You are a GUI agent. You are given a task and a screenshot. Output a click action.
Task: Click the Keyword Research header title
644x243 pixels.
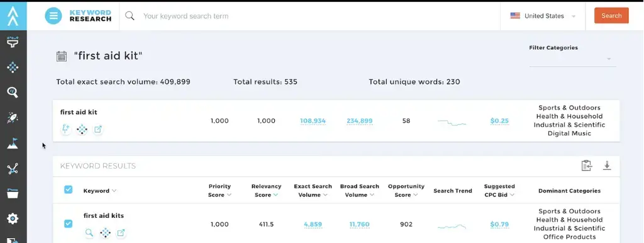[x=91, y=16]
